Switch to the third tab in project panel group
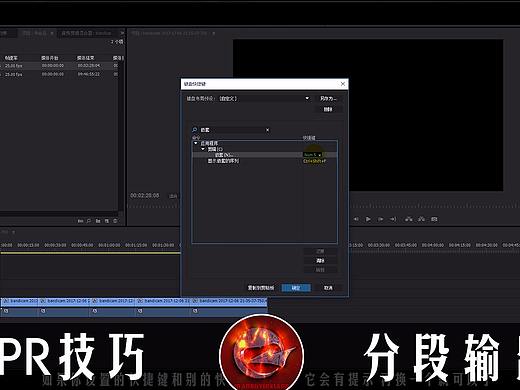 coord(86,33)
